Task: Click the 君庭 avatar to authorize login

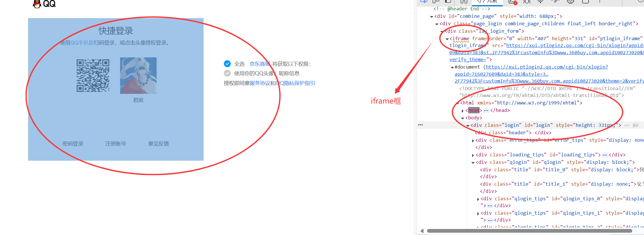Action: point(138,75)
